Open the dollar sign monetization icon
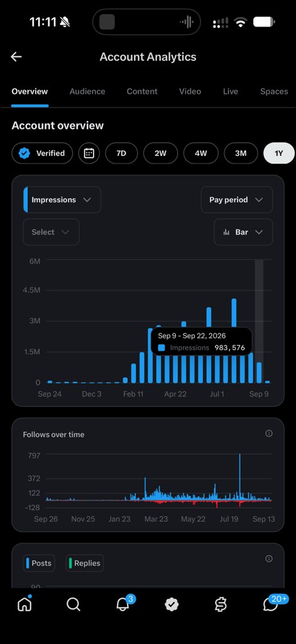This screenshot has width=296, height=644. click(x=221, y=604)
